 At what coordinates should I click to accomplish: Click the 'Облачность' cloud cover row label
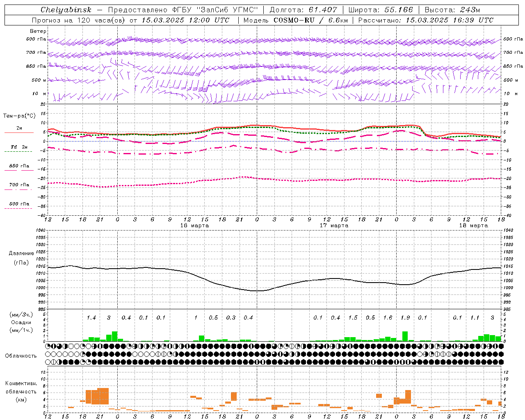click(x=21, y=356)
